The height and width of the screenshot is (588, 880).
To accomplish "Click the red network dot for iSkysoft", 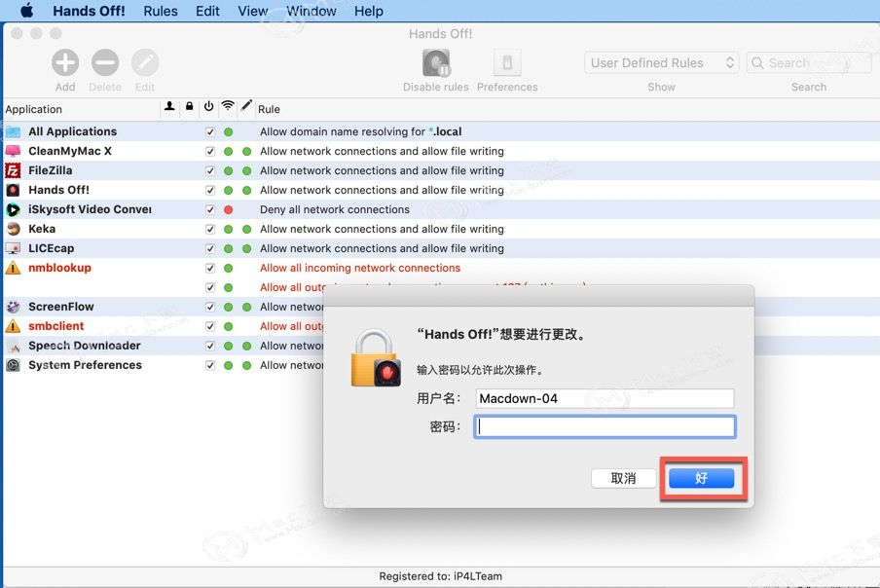I will pyautogui.click(x=229, y=210).
